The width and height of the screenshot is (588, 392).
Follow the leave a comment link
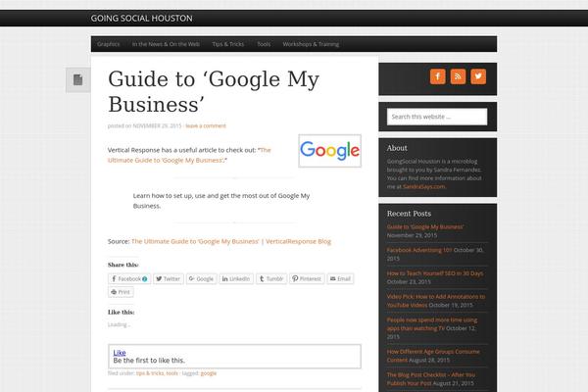coord(206,125)
